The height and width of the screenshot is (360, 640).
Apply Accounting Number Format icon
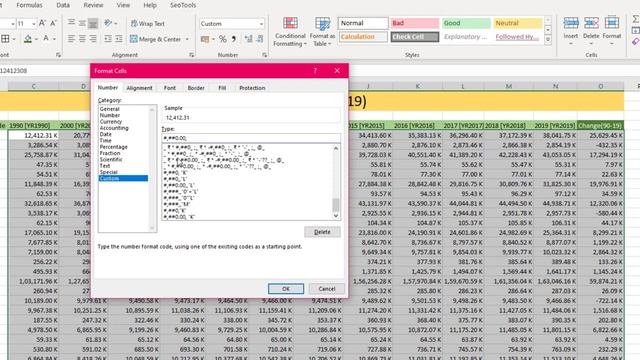[205, 39]
